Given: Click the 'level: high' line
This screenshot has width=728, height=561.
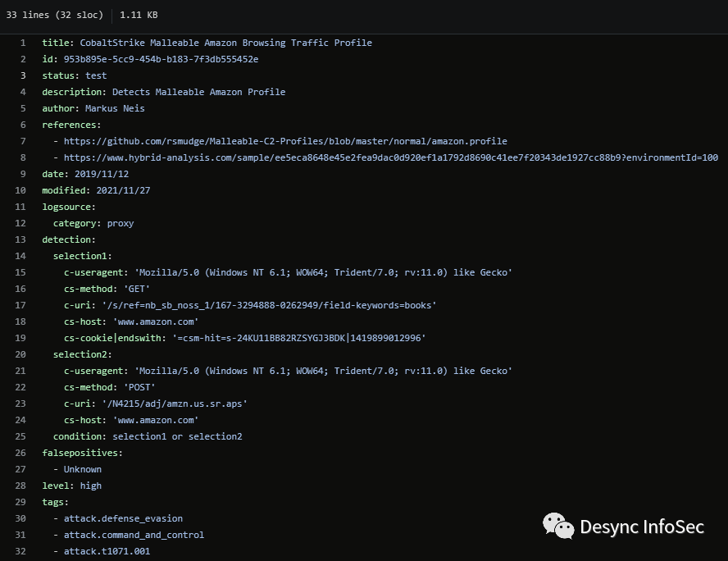Looking at the screenshot, I should pyautogui.click(x=71, y=486).
